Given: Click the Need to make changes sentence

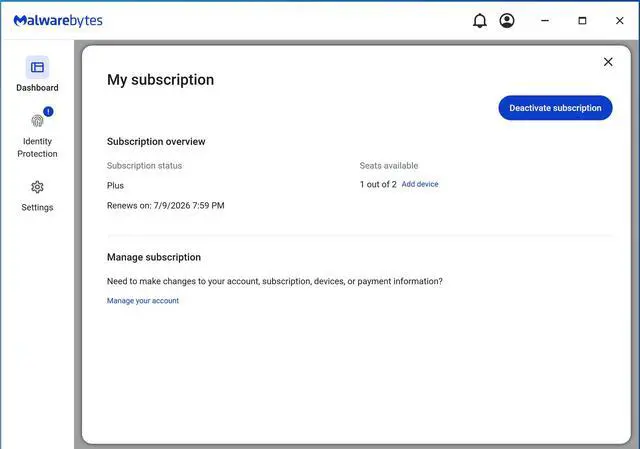Looking at the screenshot, I should pyautogui.click(x=275, y=281).
